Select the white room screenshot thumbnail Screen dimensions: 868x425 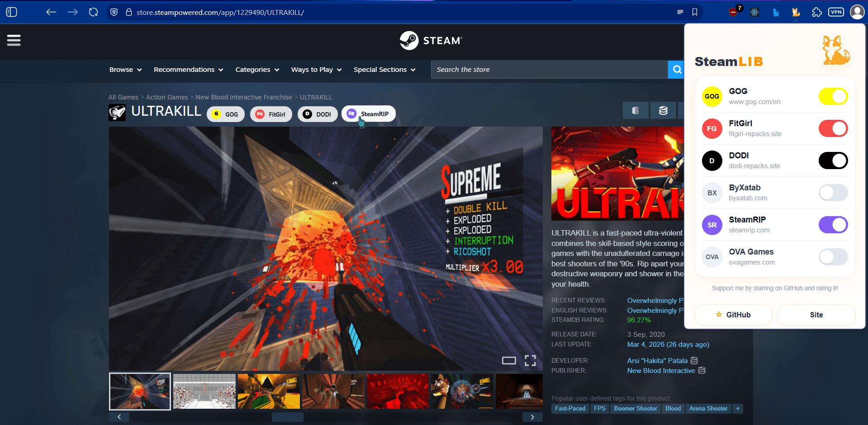click(204, 391)
